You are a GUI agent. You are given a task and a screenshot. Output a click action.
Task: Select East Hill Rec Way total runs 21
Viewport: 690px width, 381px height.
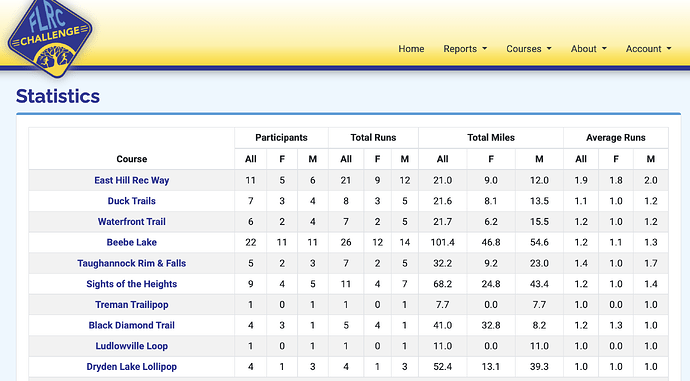[x=346, y=180]
